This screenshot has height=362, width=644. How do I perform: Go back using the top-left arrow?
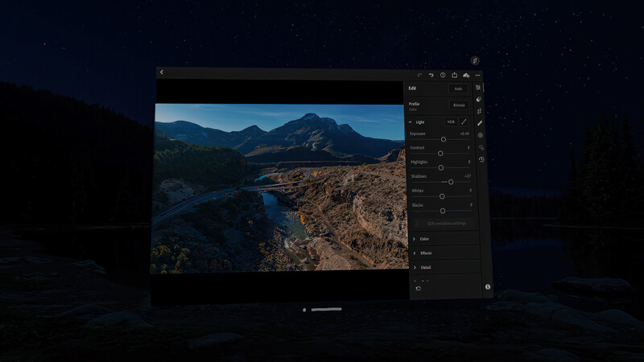coord(162,72)
